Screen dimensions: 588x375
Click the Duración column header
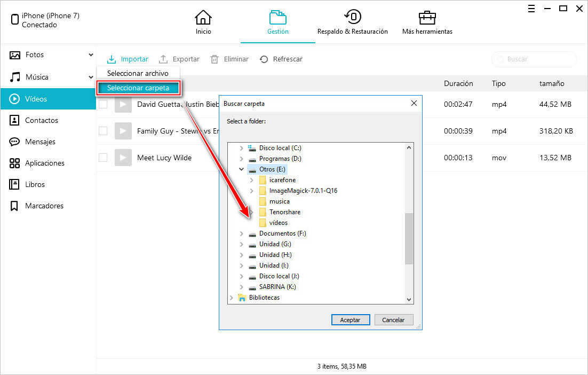tap(458, 84)
